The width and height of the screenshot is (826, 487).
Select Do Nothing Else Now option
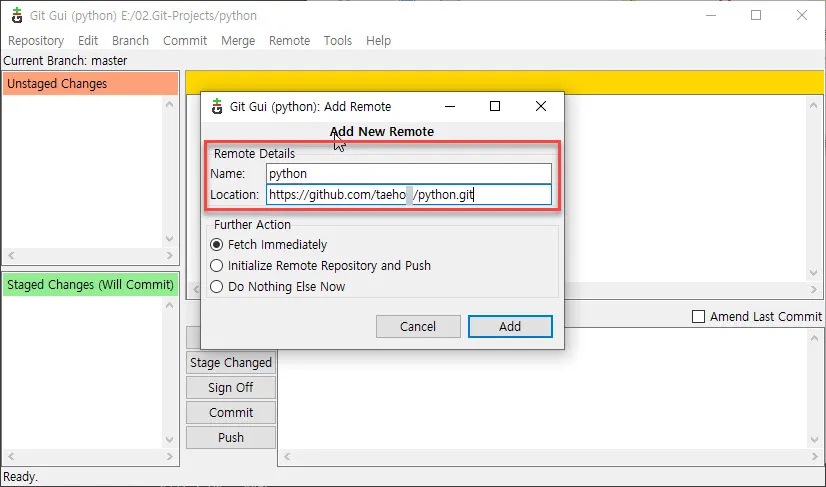tap(217, 286)
